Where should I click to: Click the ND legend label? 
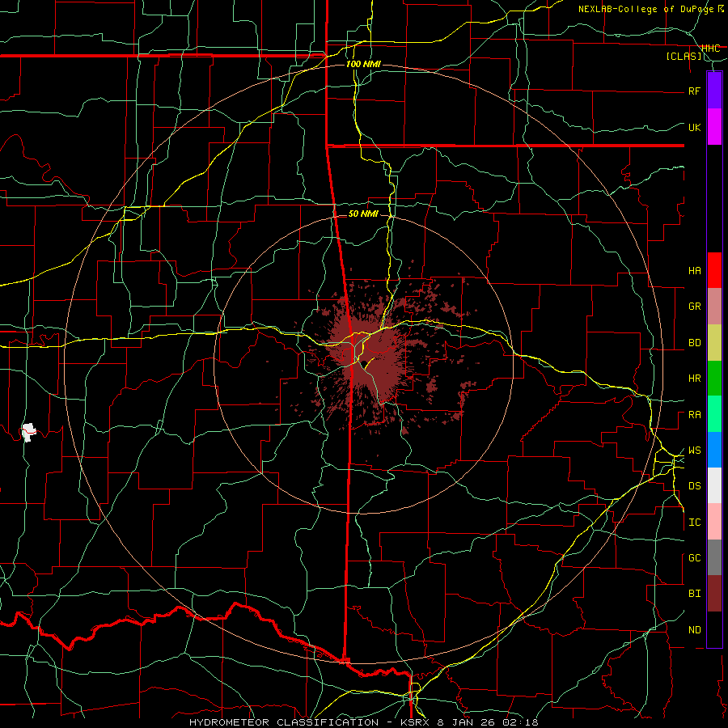pos(694,630)
